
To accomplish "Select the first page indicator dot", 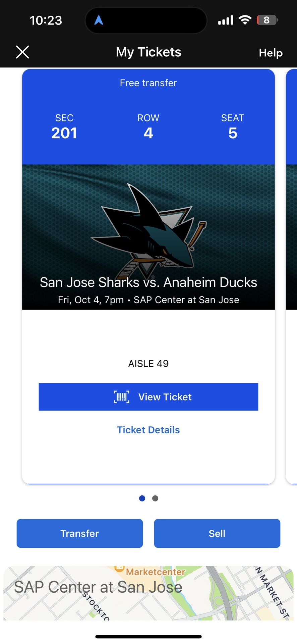I will pos(142,498).
